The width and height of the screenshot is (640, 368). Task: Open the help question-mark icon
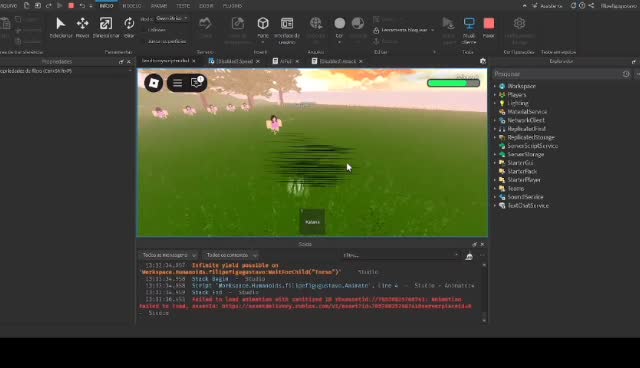[x=582, y=5]
